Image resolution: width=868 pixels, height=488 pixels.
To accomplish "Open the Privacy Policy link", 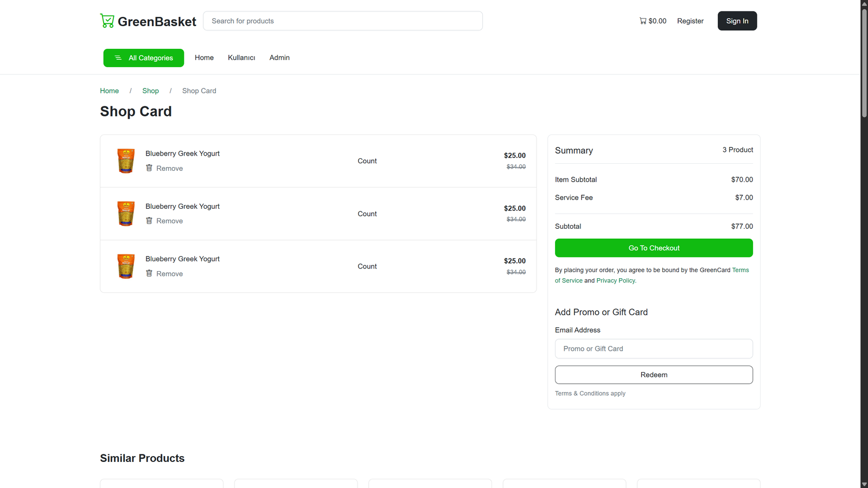I will (616, 280).
